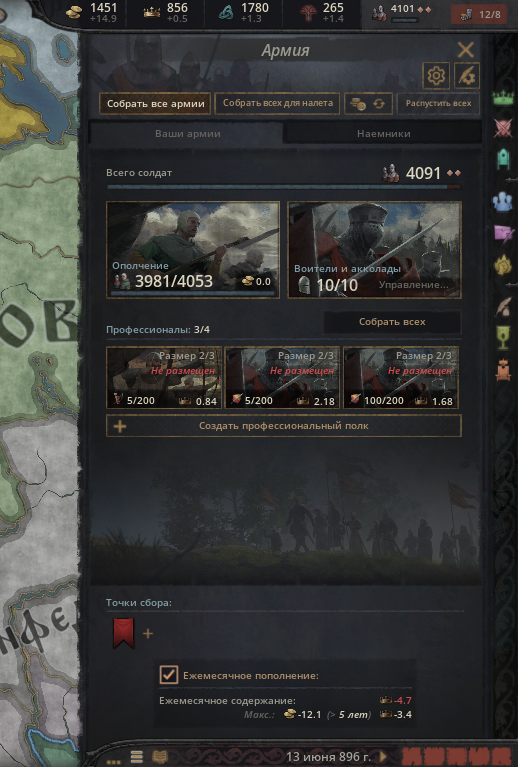Open the blue council members icon
The image size is (518, 767).
(503, 202)
